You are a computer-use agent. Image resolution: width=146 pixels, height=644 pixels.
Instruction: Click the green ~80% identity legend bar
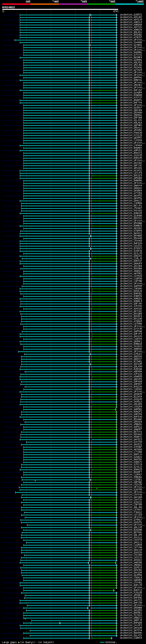tap(101, 4)
